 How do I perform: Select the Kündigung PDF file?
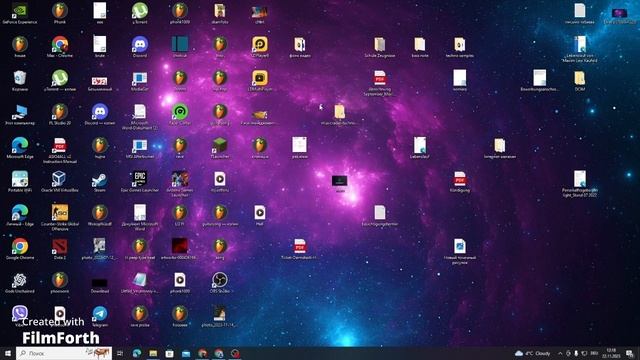click(460, 182)
